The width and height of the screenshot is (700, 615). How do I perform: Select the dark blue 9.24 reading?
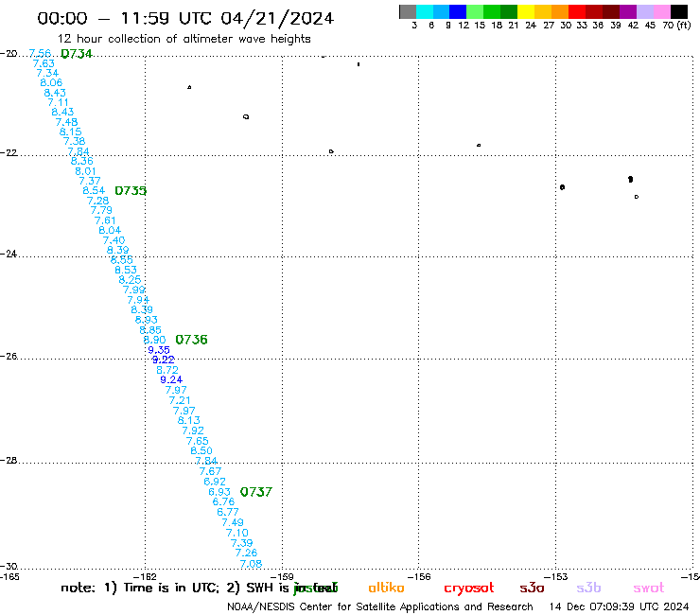coord(171,379)
